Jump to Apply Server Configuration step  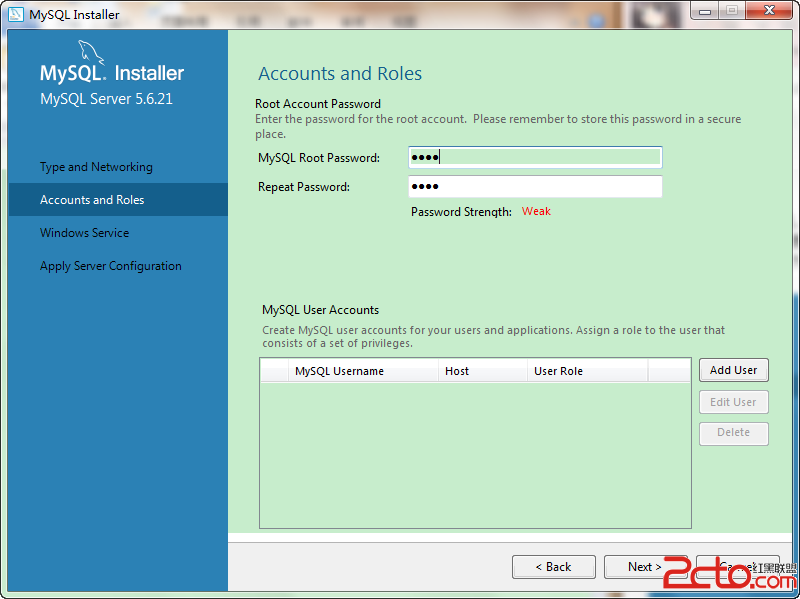click(111, 266)
